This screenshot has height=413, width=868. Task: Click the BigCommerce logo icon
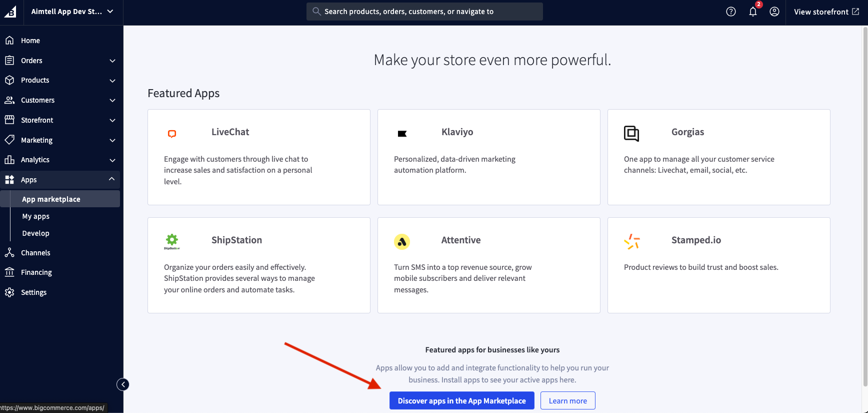[x=10, y=12]
